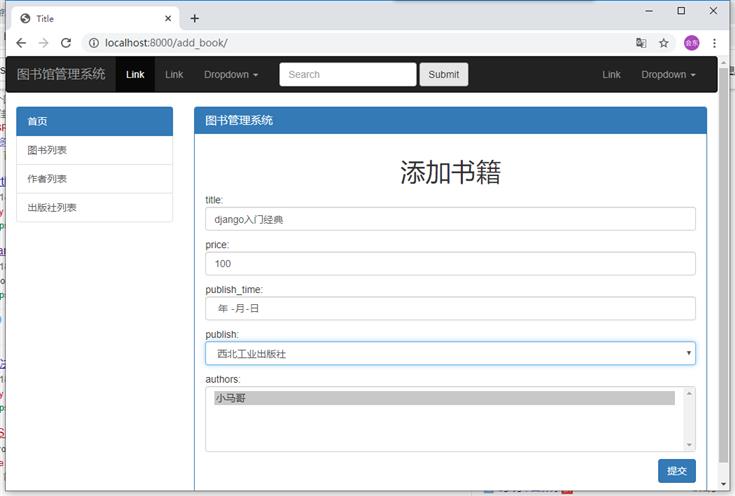Click the translate page icon
Screen dimensions: 735x496
[641, 43]
